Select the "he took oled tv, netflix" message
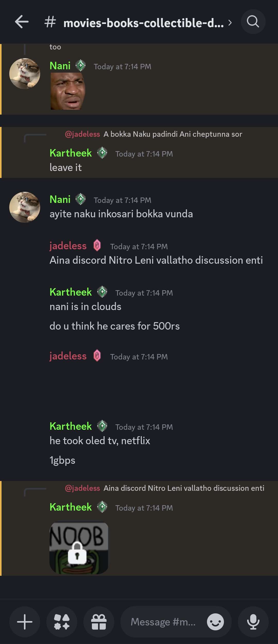 coord(100,441)
